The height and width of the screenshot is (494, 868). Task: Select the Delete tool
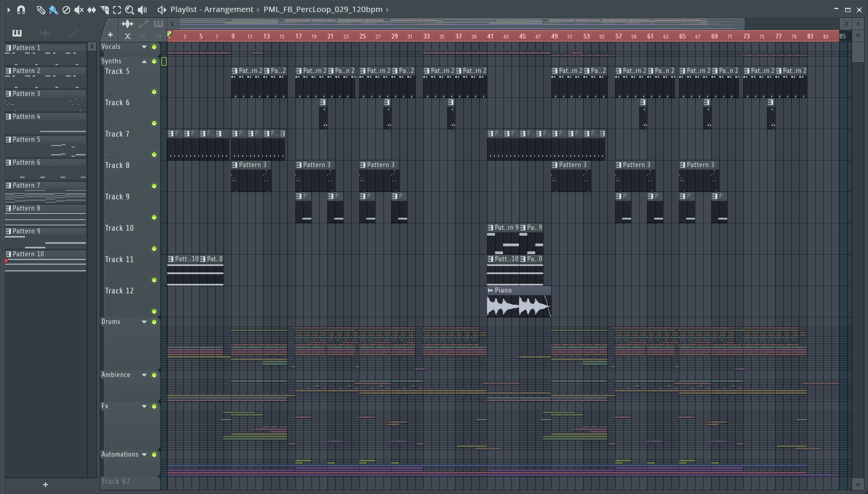[x=66, y=10]
